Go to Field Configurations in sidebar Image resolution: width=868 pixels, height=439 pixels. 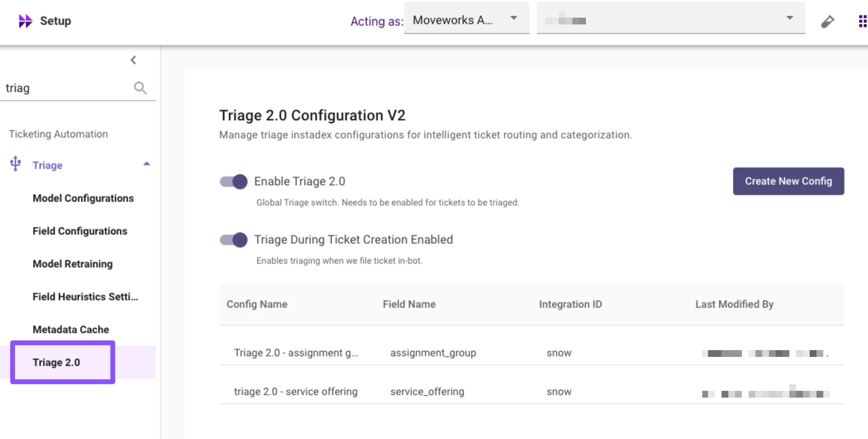click(80, 231)
